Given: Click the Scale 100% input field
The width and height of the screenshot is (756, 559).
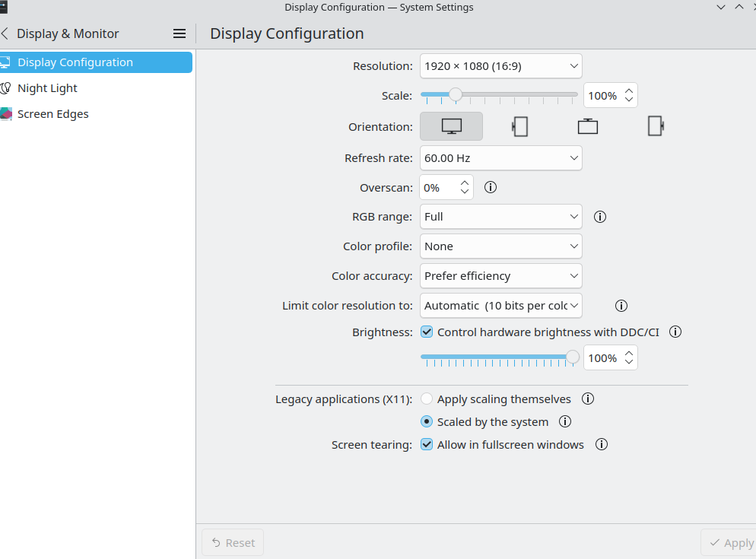Looking at the screenshot, I should [x=602, y=96].
